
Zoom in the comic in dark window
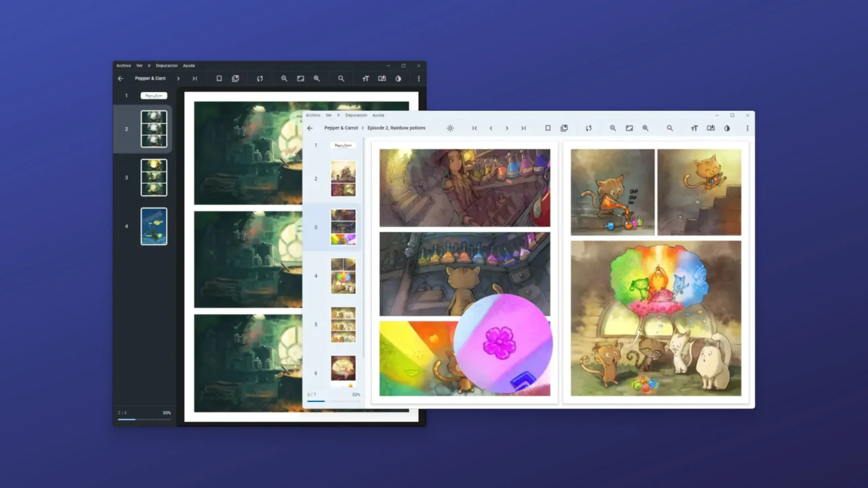click(317, 79)
